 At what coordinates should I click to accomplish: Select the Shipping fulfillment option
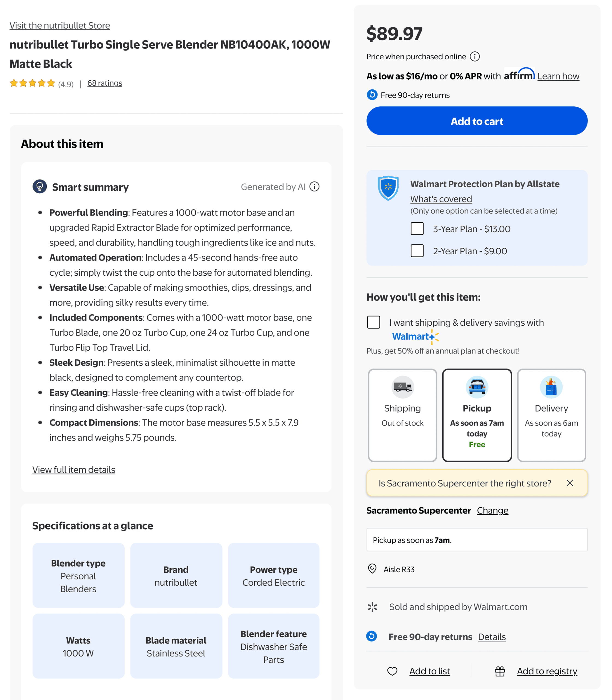(402, 415)
